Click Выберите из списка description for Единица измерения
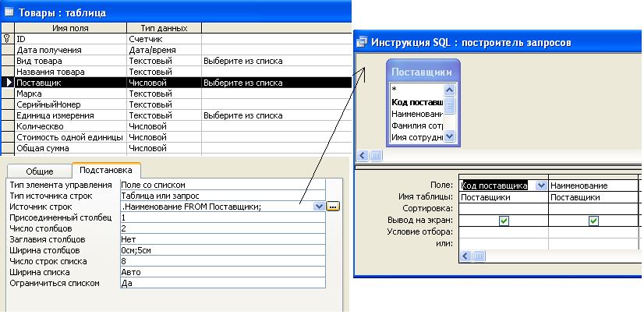The height and width of the screenshot is (318, 644). 243,115
